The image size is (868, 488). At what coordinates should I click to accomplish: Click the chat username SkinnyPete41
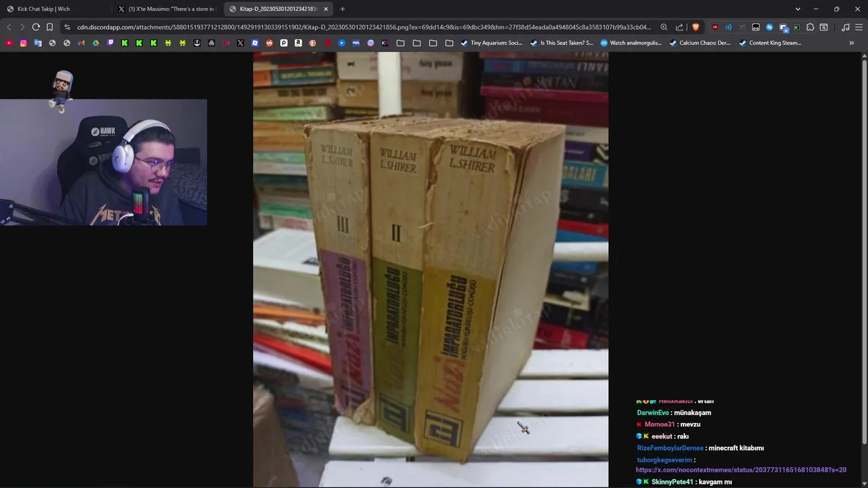[672, 482]
